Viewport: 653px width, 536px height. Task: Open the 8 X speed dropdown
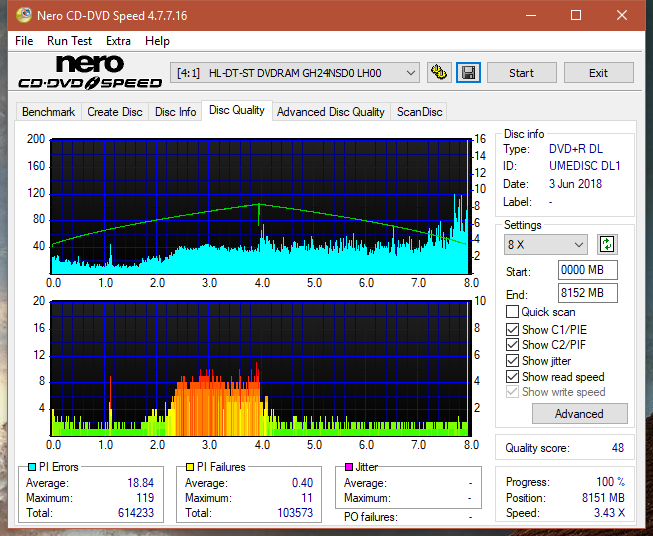pos(546,244)
